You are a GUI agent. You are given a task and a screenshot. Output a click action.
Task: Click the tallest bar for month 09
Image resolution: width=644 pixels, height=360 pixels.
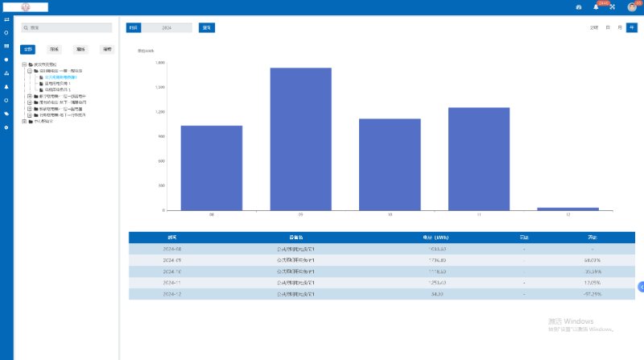tap(300, 139)
